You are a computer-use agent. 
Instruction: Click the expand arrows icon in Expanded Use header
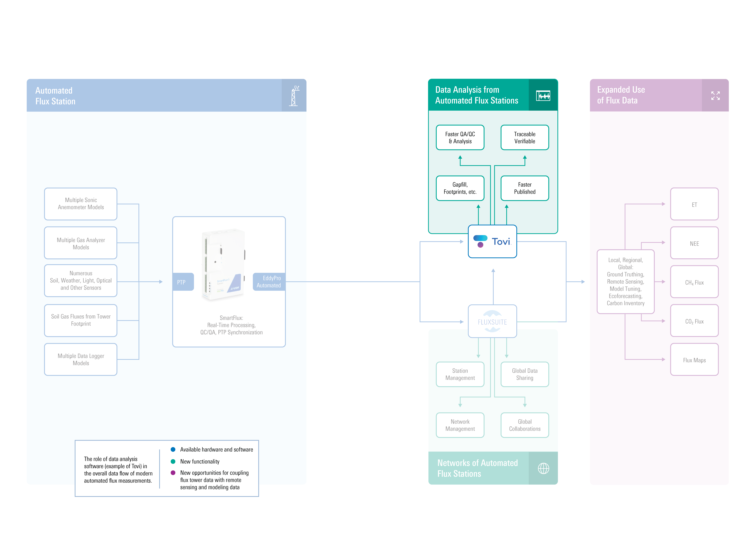(x=715, y=96)
